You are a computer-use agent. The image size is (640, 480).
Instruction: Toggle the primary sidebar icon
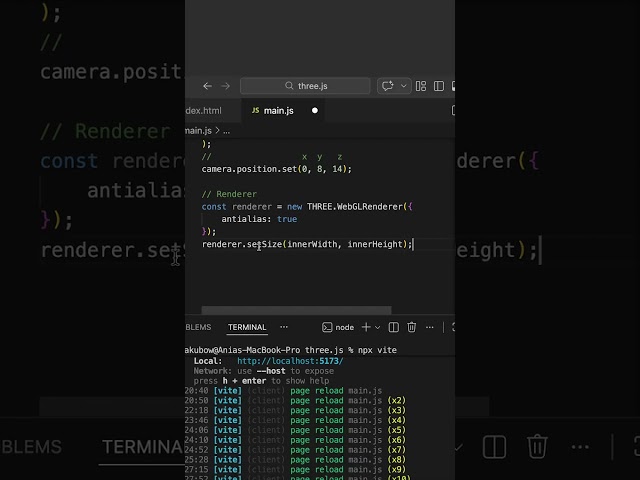tap(439, 86)
